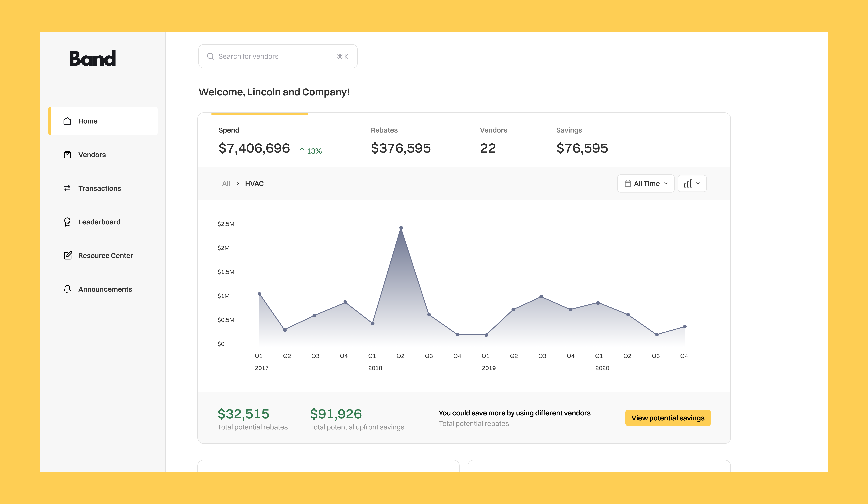Open the chart type bar-graph dropdown
Image resolution: width=868 pixels, height=504 pixels.
[692, 183]
